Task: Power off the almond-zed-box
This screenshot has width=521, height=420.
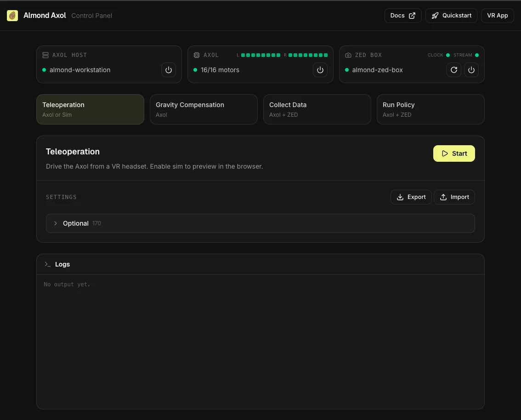Action: [471, 70]
